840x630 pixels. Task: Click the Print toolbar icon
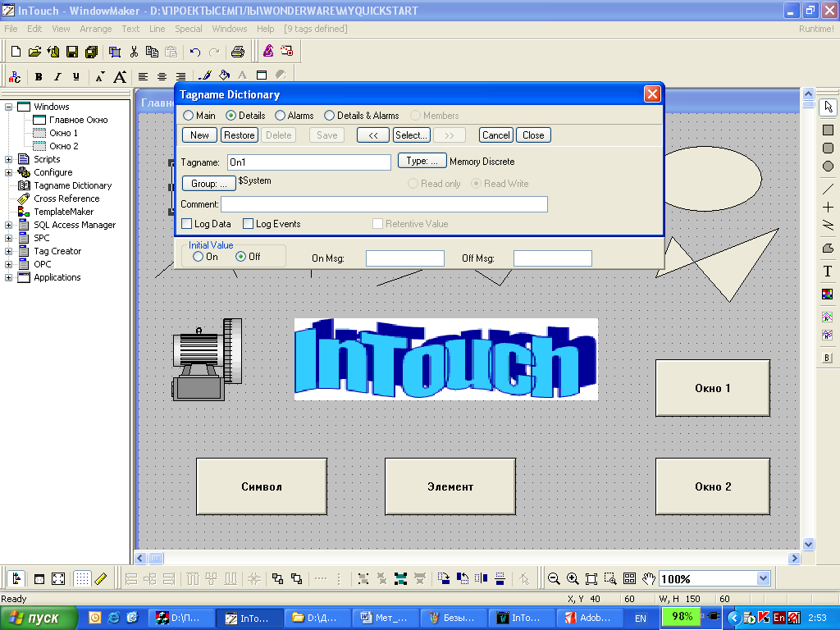pos(238,52)
